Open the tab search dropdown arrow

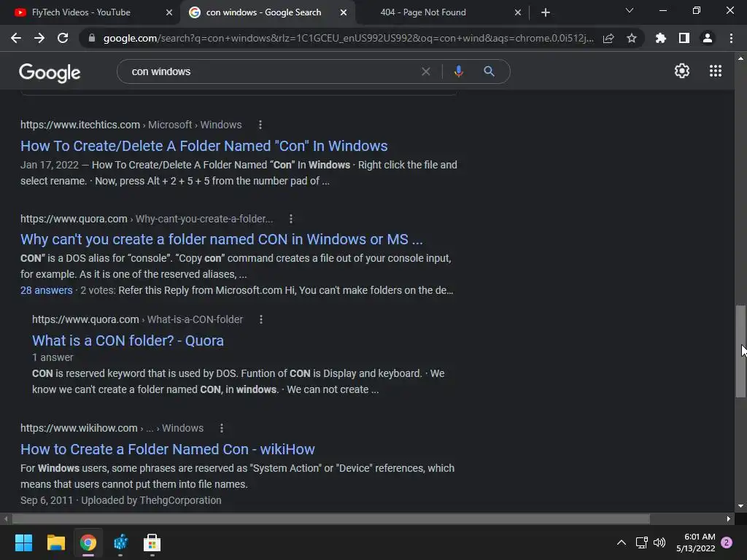pyautogui.click(x=630, y=10)
